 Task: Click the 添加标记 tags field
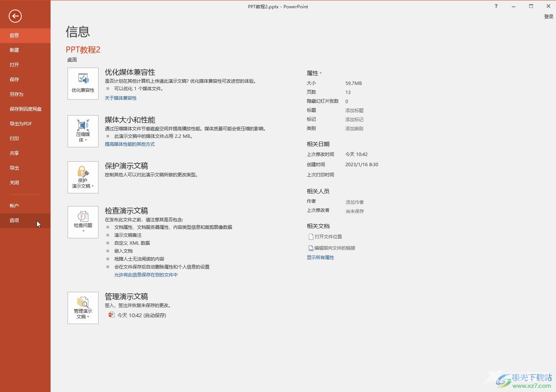click(x=354, y=120)
